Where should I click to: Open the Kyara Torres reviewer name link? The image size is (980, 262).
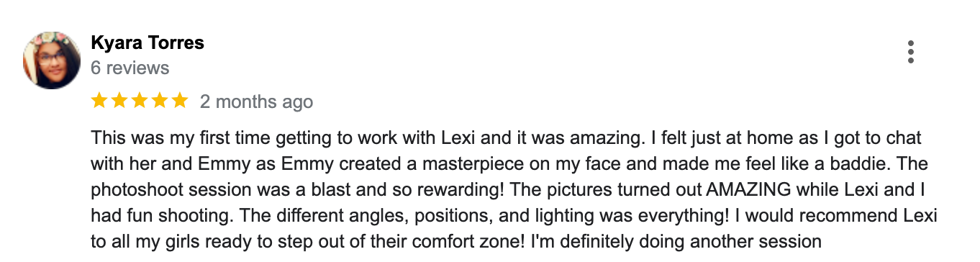(x=148, y=43)
